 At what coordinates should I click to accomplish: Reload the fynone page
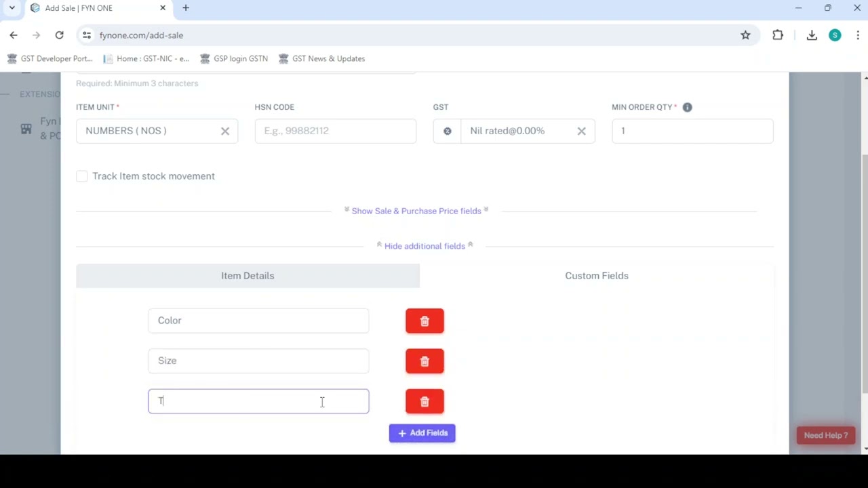[59, 35]
